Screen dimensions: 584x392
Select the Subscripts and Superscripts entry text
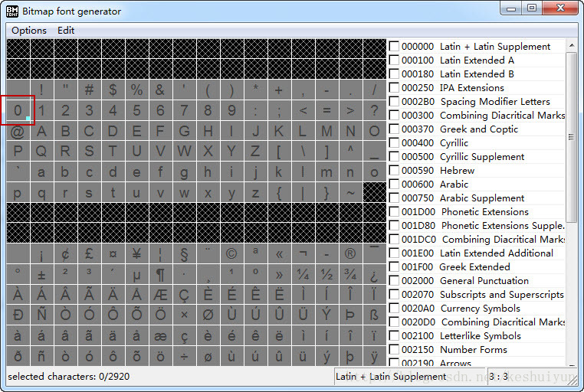(502, 295)
